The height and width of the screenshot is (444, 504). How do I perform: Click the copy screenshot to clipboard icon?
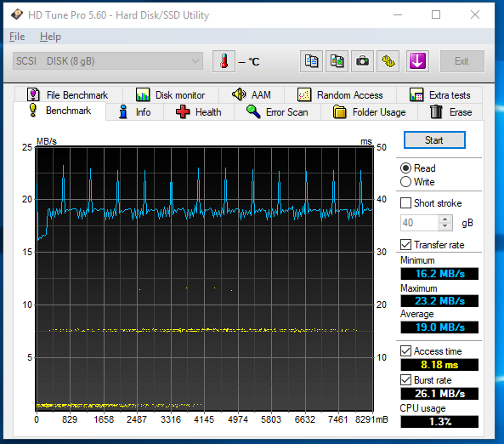tap(337, 61)
